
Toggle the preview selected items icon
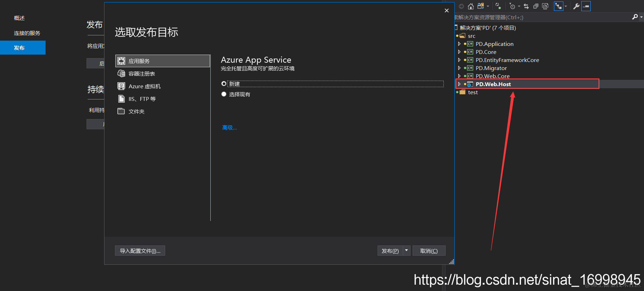pyautogui.click(x=586, y=6)
